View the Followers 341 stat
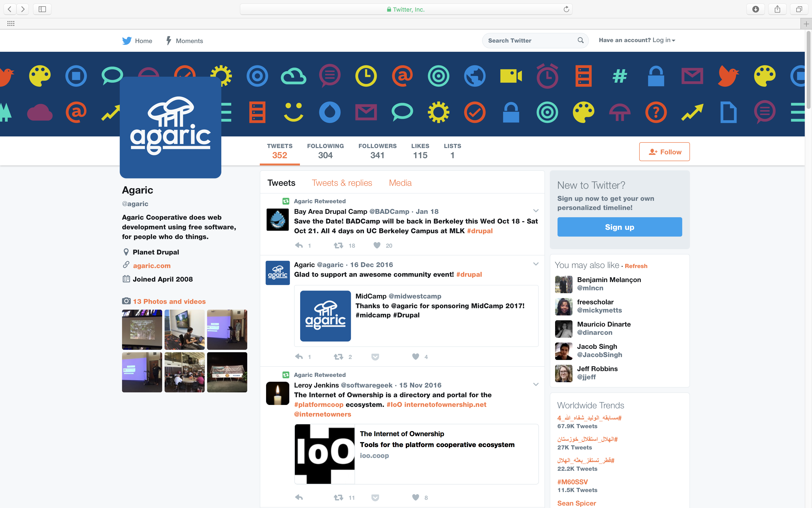This screenshot has width=812, height=508. pos(377,151)
